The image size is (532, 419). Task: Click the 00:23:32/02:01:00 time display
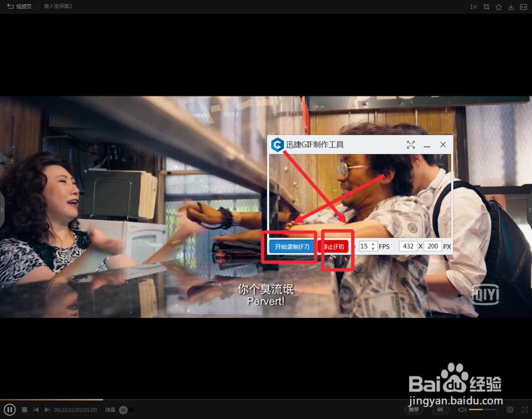[x=76, y=410]
